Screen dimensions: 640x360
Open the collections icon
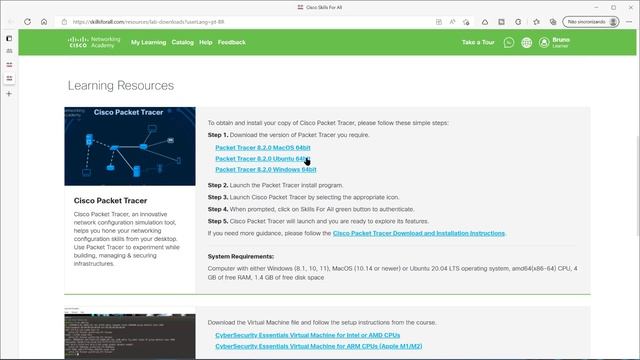(553, 22)
